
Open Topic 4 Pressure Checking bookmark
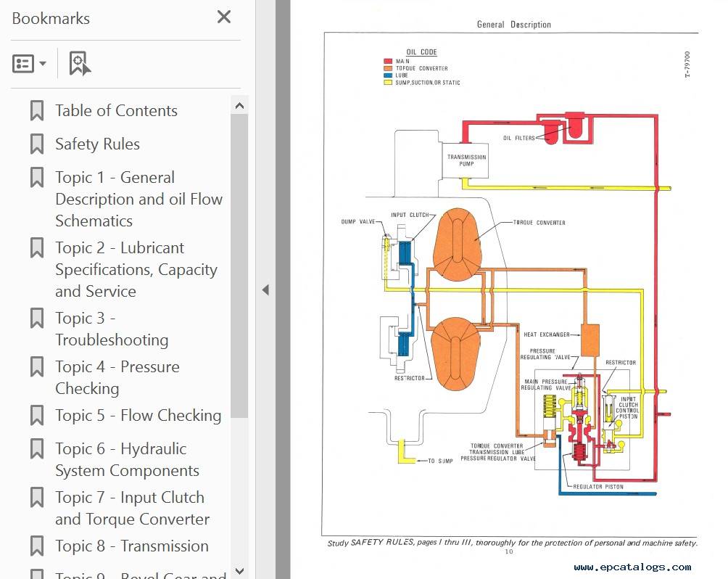tap(117, 377)
